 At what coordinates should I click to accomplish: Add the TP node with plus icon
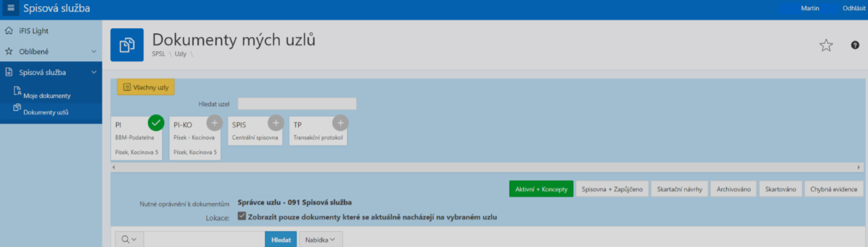click(340, 122)
